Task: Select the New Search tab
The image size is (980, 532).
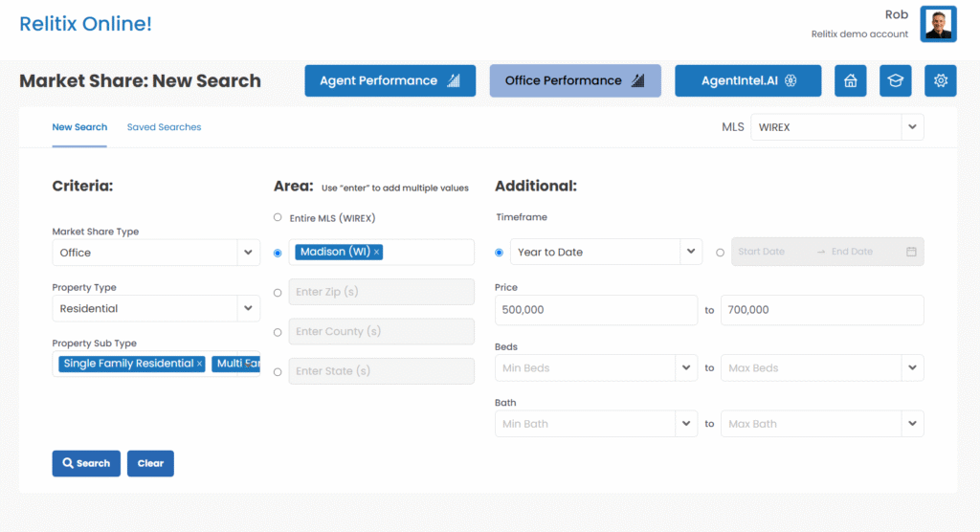Action: [79, 127]
